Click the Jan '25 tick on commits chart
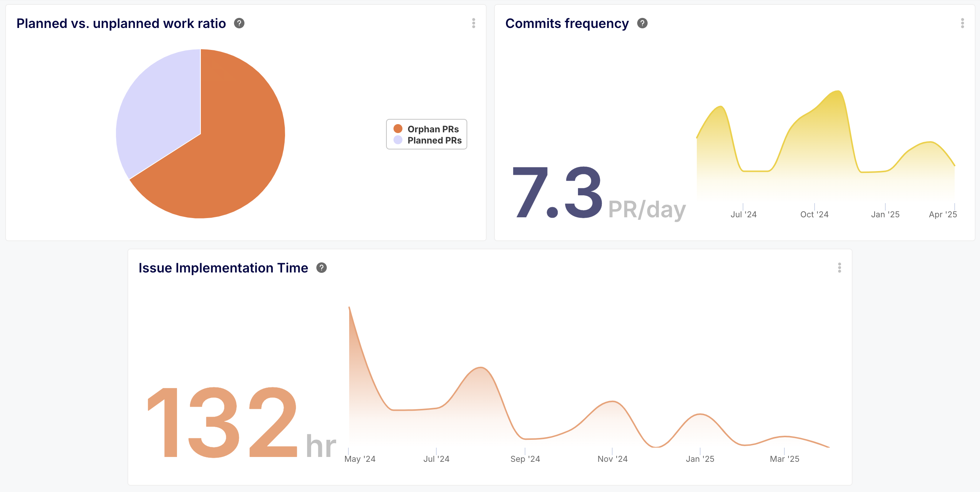This screenshot has height=492, width=980. (885, 207)
